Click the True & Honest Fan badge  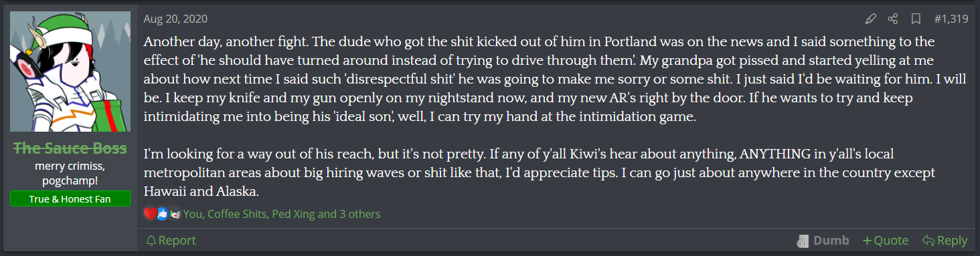click(70, 199)
